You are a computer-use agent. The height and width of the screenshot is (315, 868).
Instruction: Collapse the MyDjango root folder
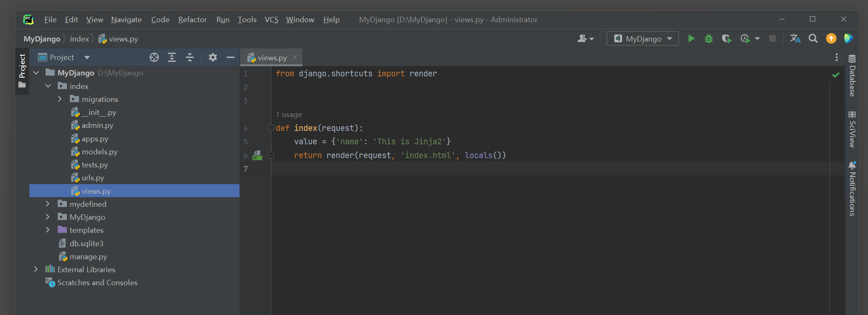36,73
